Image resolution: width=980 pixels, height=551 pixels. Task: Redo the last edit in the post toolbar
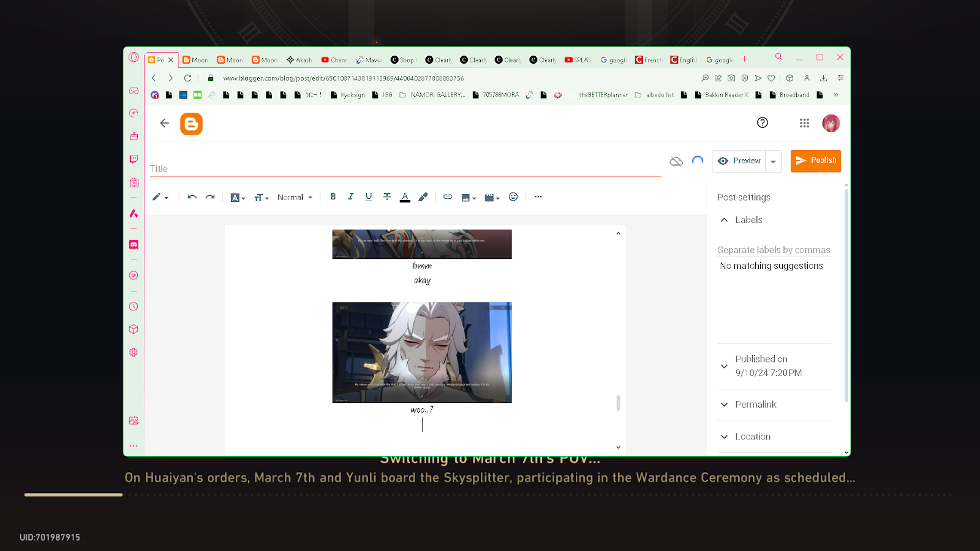(x=210, y=197)
